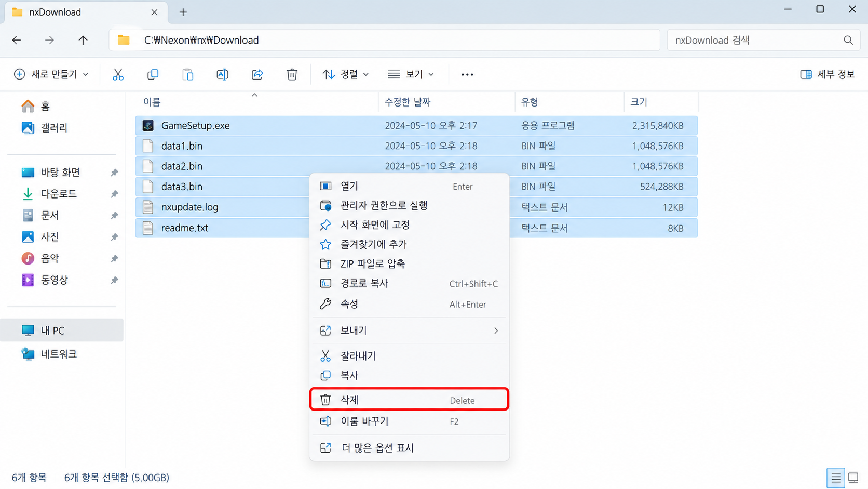Sort by the 이름 column header
The height and width of the screenshot is (489, 868).
[152, 102]
